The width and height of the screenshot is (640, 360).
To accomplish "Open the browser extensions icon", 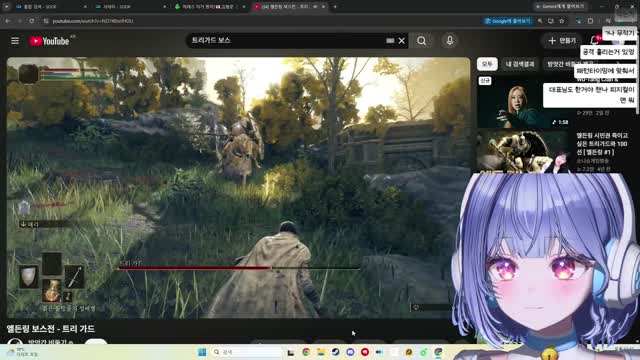I will pos(590,21).
